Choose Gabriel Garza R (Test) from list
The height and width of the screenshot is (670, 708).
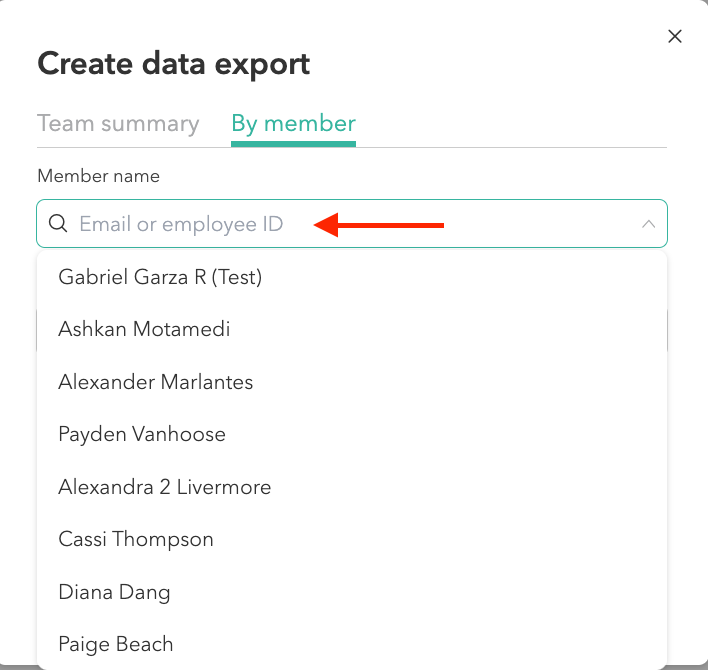(x=160, y=277)
